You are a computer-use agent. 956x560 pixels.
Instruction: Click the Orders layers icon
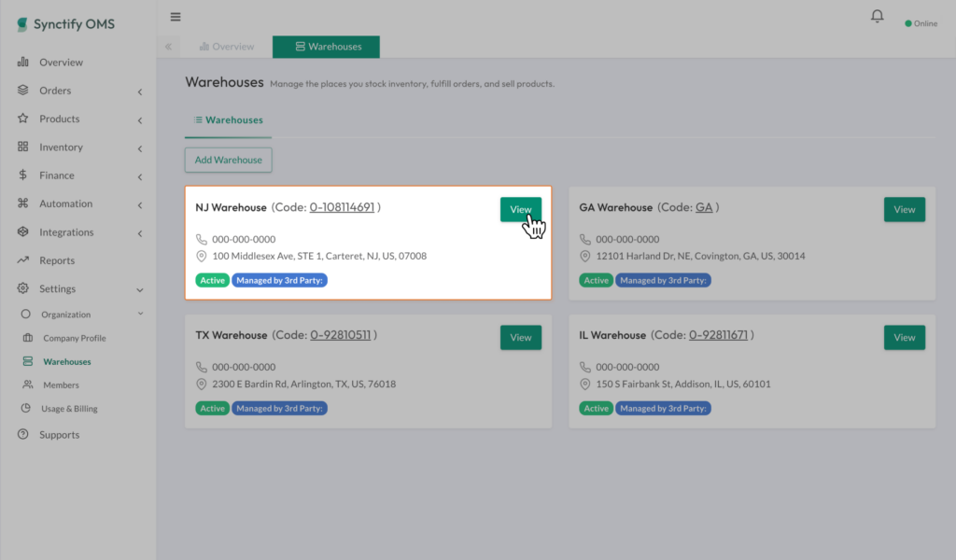click(x=23, y=91)
